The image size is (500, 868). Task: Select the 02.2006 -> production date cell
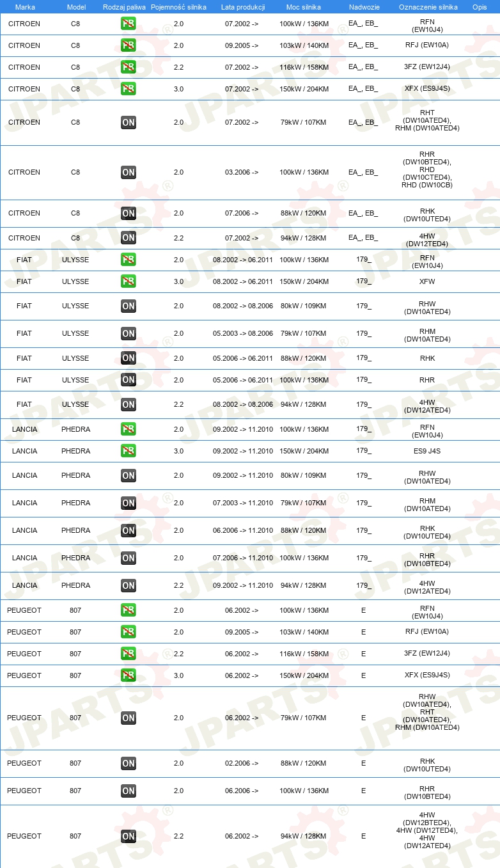pyautogui.click(x=242, y=763)
